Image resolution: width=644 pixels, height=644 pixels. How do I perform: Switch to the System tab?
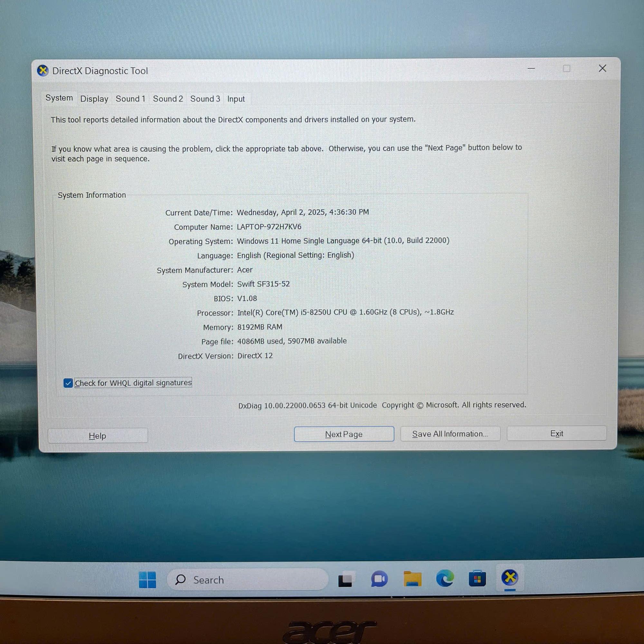coord(59,98)
